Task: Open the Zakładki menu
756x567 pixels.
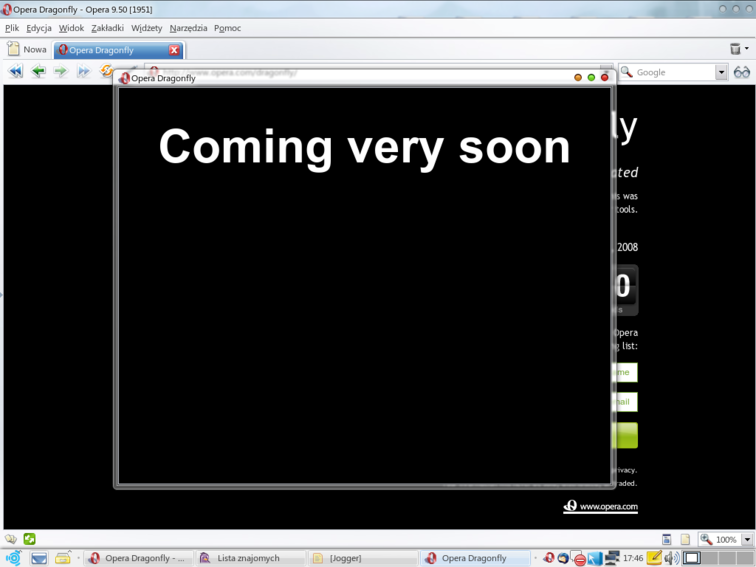Action: pyautogui.click(x=107, y=28)
